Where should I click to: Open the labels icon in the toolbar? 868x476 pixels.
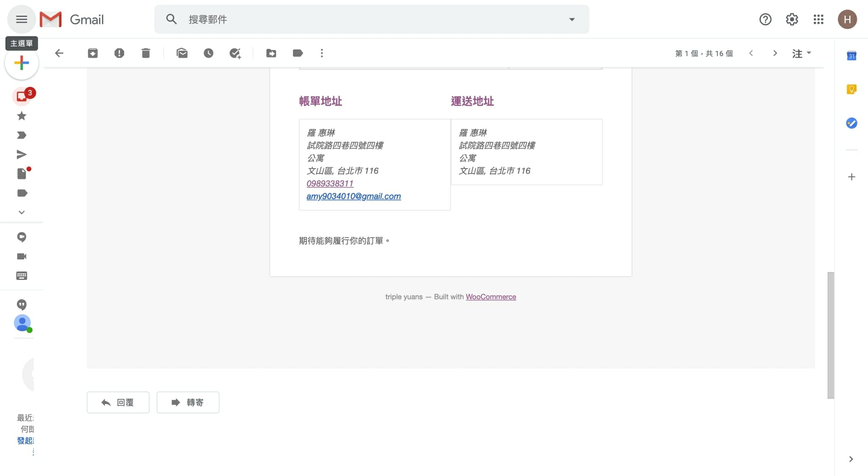(298, 53)
